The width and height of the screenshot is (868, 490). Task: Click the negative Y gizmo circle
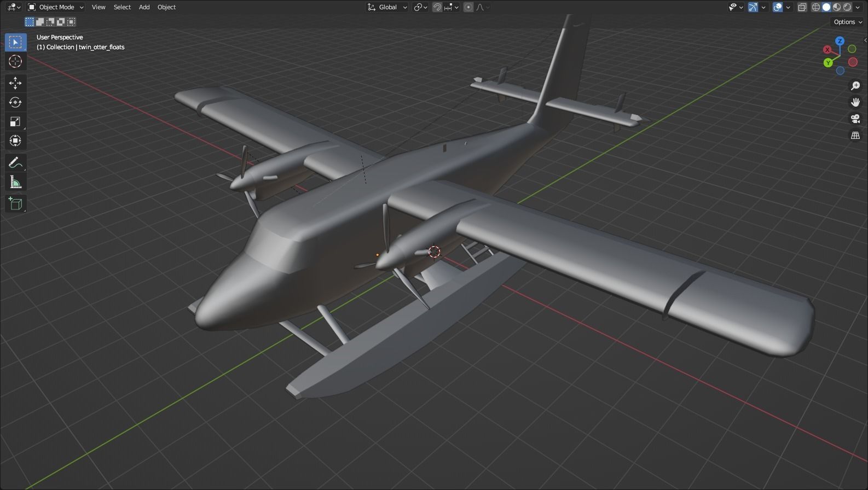pos(852,49)
